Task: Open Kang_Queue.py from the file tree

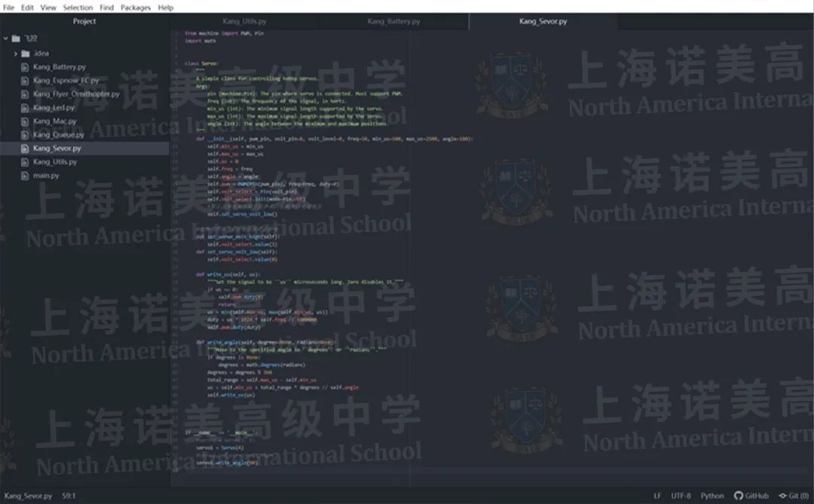Action: pos(59,134)
